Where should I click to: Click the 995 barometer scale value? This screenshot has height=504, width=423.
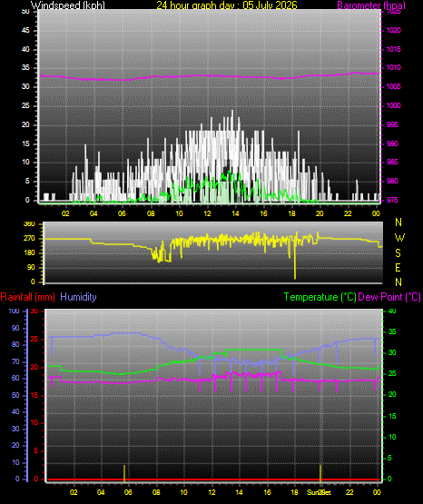pos(392,124)
